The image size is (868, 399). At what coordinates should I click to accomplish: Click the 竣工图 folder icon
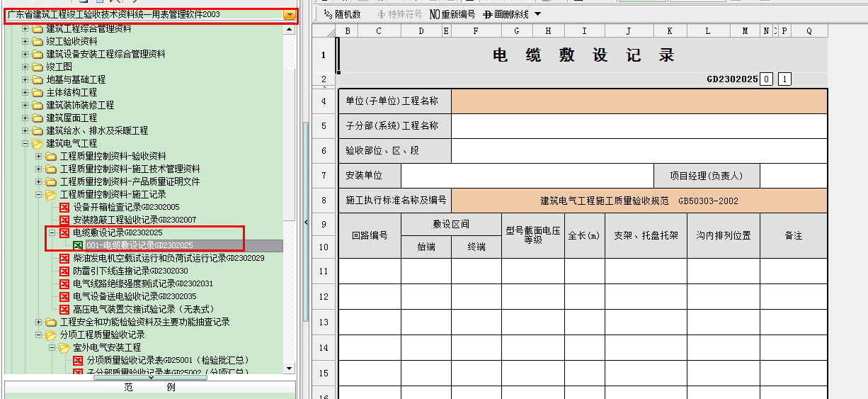[x=38, y=67]
